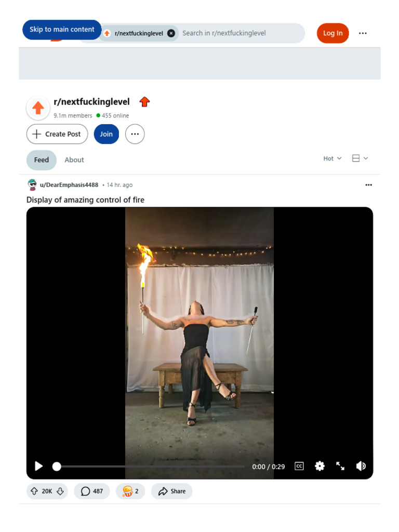The image size is (399, 532).
Task: Join the r/nextfuckinglevel community
Action: point(107,134)
